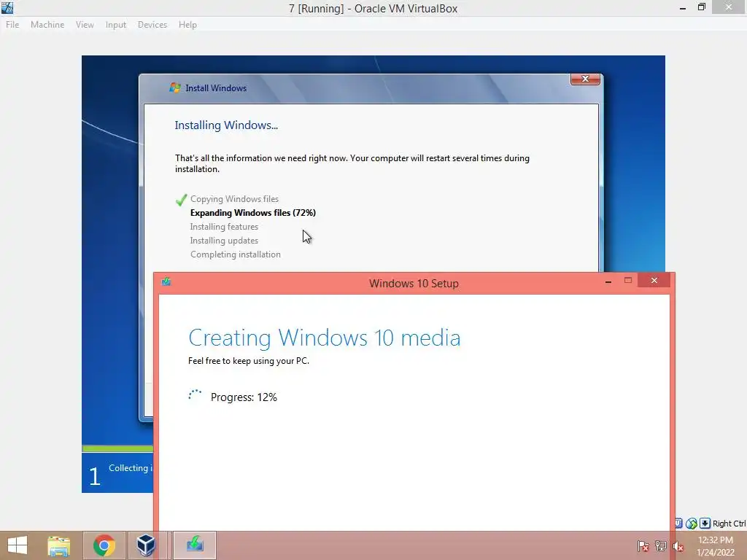The image size is (747, 560).
Task: Click the Install Windows flag logo icon
Action: coord(175,87)
